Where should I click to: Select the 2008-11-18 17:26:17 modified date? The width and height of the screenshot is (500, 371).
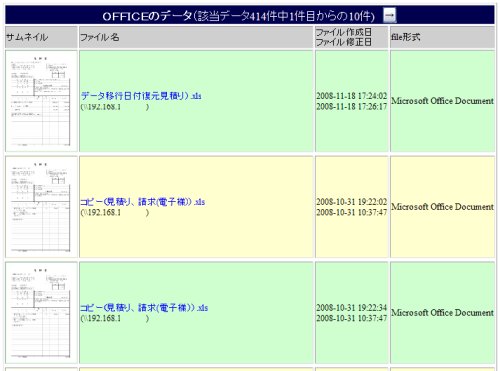tap(352, 107)
